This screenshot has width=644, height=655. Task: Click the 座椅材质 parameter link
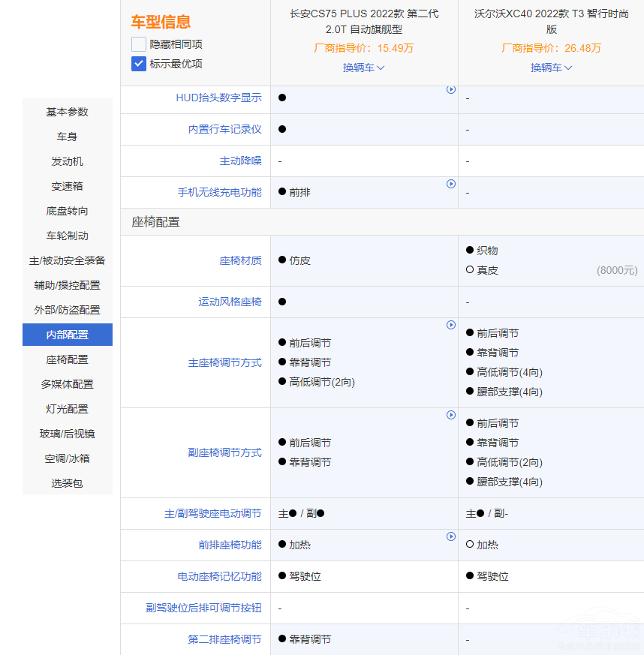[242, 260]
